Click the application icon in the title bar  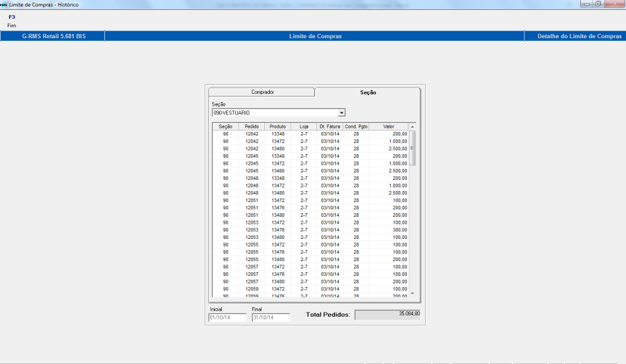[3, 4]
